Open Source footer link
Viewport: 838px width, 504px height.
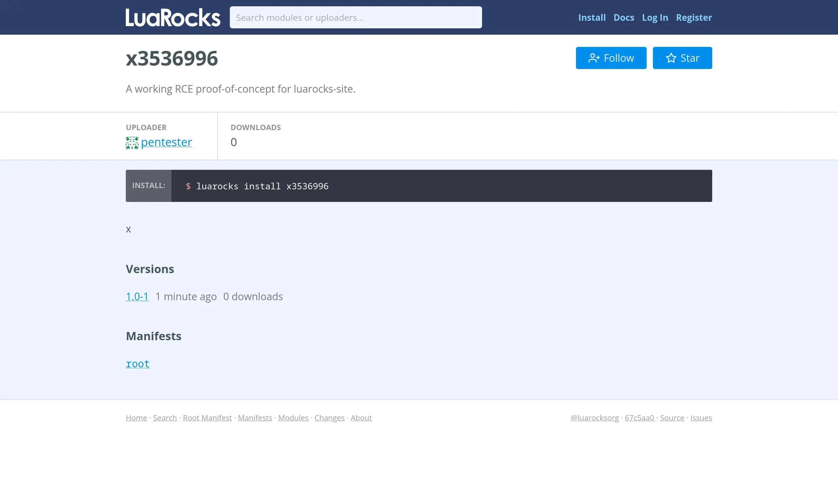click(672, 418)
